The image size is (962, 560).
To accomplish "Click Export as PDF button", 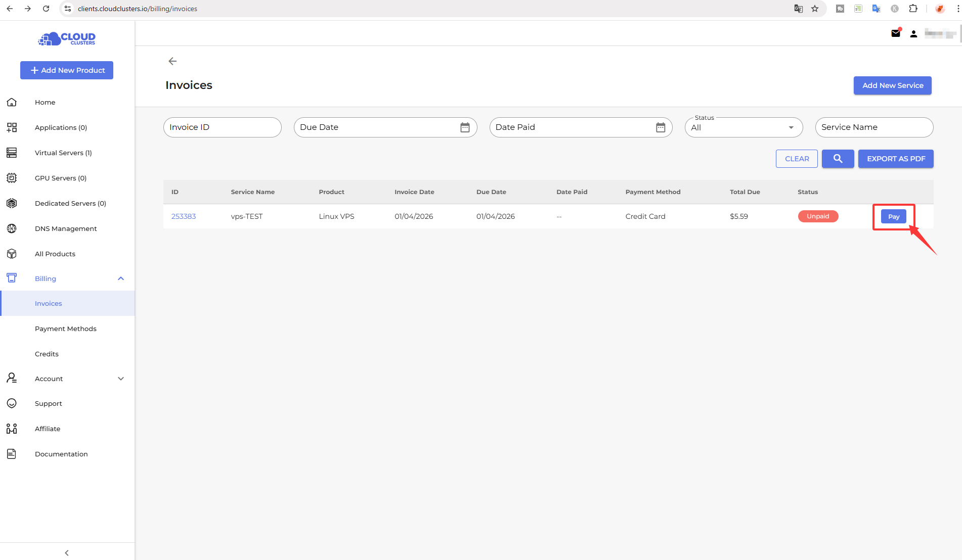I will coord(895,159).
